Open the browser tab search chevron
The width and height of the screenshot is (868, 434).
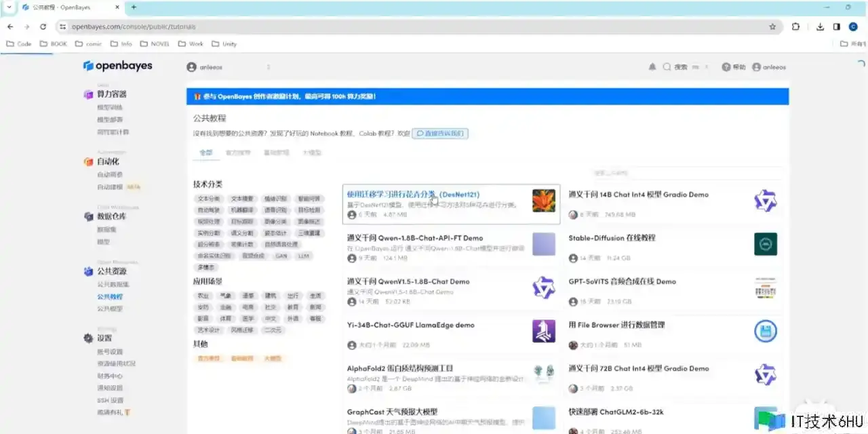point(9,7)
